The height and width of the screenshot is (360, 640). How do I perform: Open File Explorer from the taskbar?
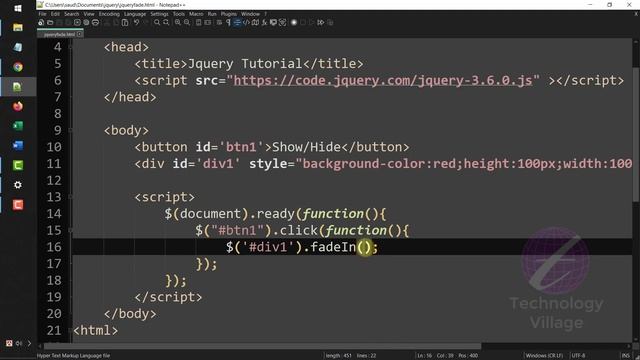coord(18,27)
